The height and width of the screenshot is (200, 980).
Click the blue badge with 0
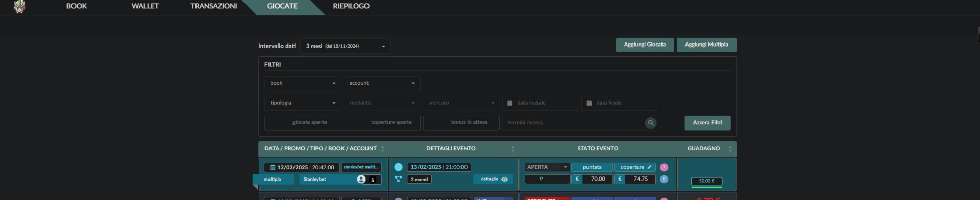664,180
